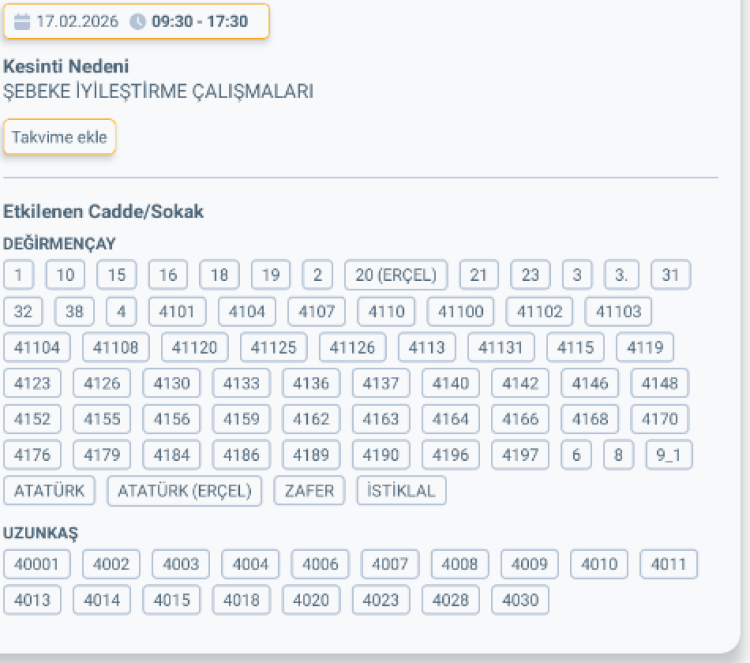Click the calendar icon beside 17.02.2026
The height and width of the screenshot is (663, 750).
pyautogui.click(x=22, y=21)
